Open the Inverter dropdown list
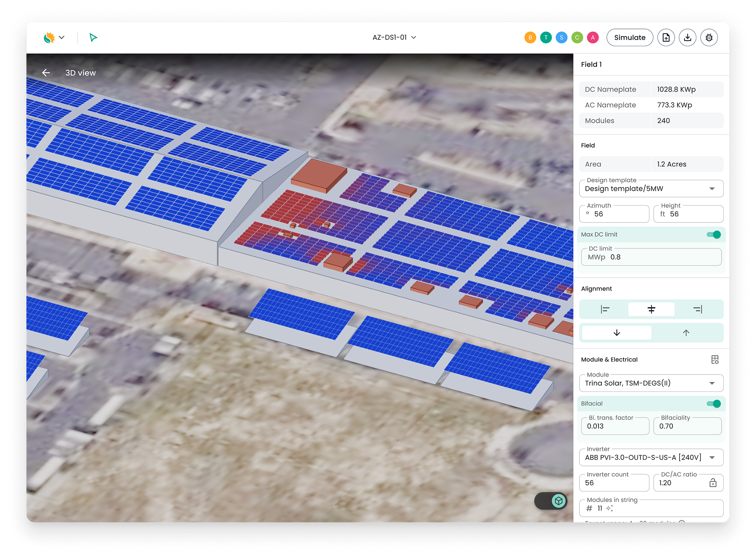 (651, 457)
